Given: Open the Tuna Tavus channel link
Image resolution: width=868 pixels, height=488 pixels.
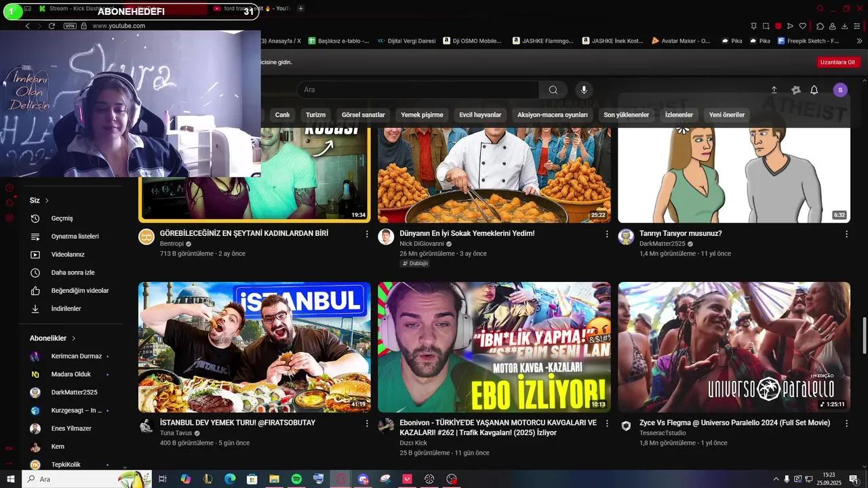Looking at the screenshot, I should 176,433.
